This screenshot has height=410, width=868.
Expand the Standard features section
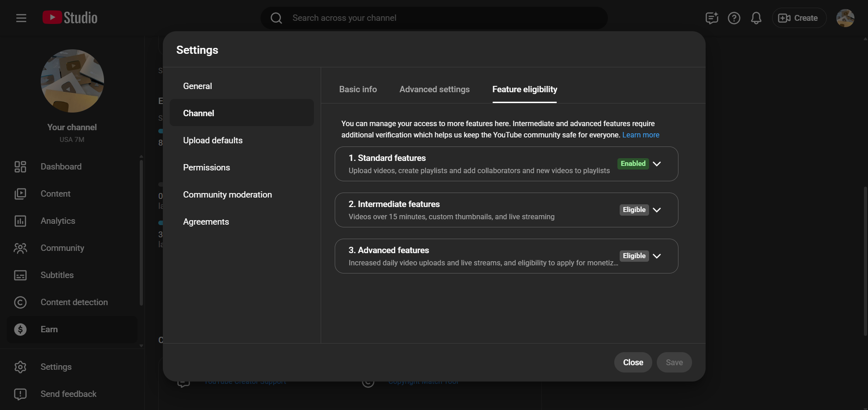point(657,164)
